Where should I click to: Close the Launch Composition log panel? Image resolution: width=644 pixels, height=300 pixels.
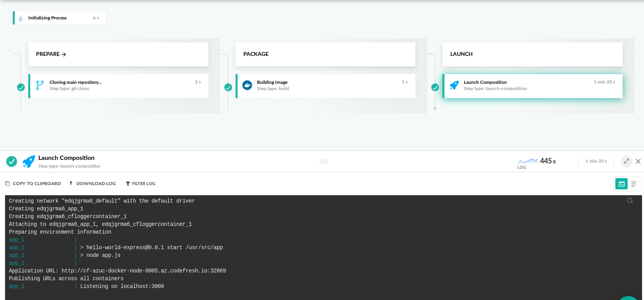tap(638, 161)
